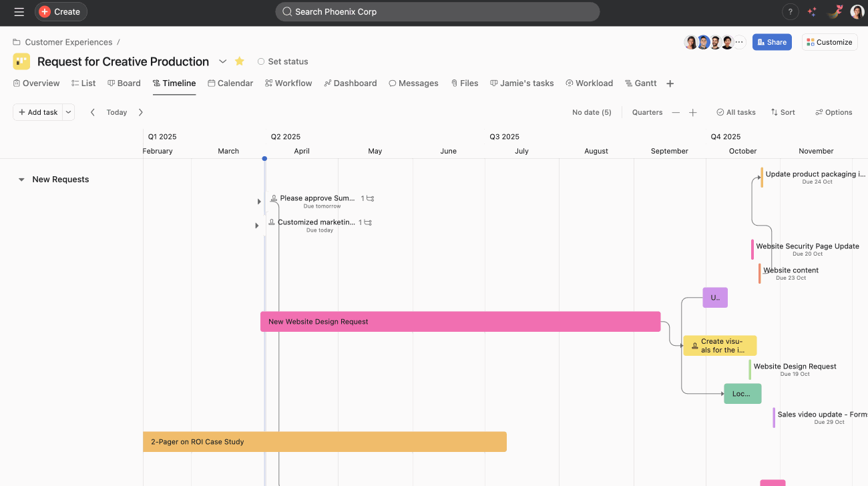Open the Gantt view tab

point(640,83)
